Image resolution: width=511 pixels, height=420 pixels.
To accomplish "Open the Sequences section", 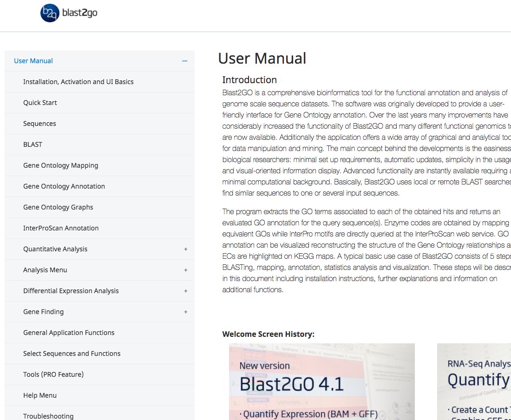I will (x=39, y=124).
